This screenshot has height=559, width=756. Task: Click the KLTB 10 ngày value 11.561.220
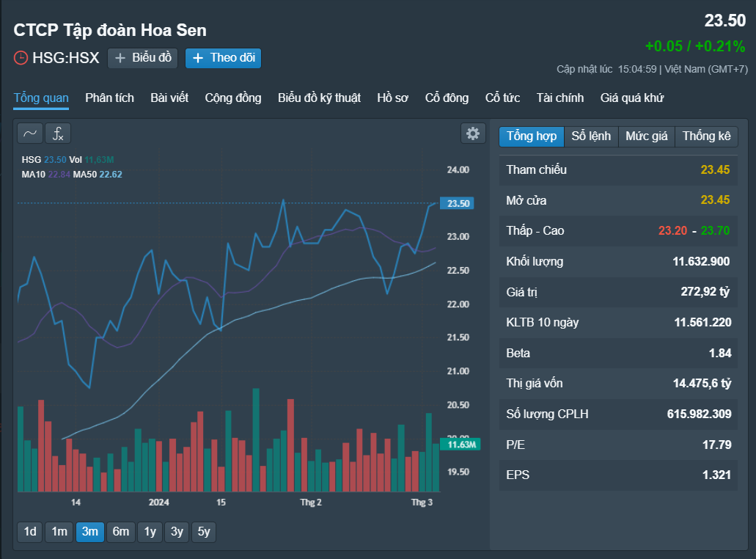[x=702, y=322]
